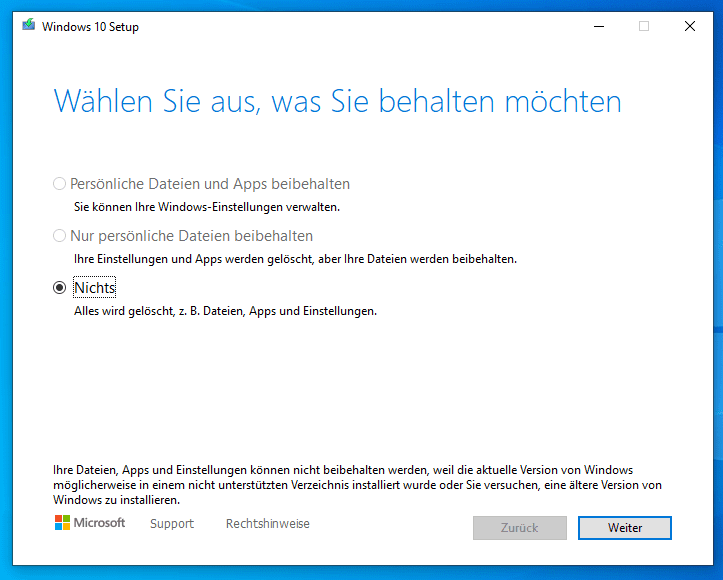This screenshot has height=580, width=723.
Task: Choose Persönliche Dateien und Apps beibehalten option
Action: [x=59, y=184]
